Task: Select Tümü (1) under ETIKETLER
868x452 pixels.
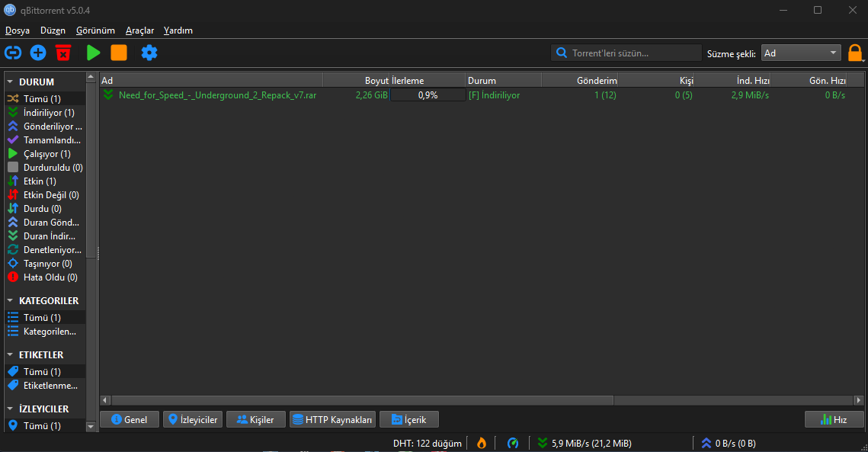Action: point(46,372)
